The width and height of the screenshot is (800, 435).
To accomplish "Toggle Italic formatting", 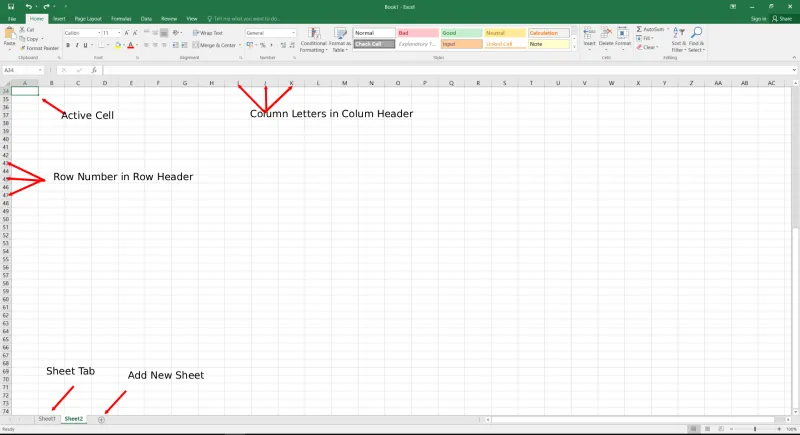I will click(x=77, y=45).
